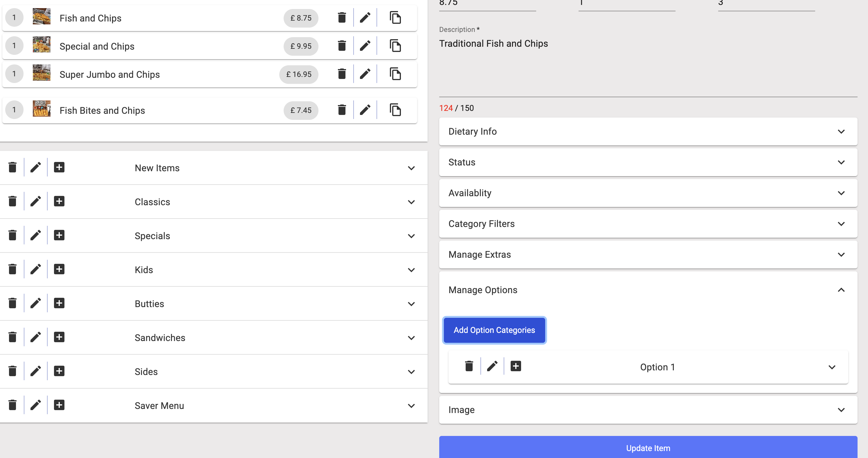Edit the Special and Chips item
868x458 pixels.
pos(365,46)
